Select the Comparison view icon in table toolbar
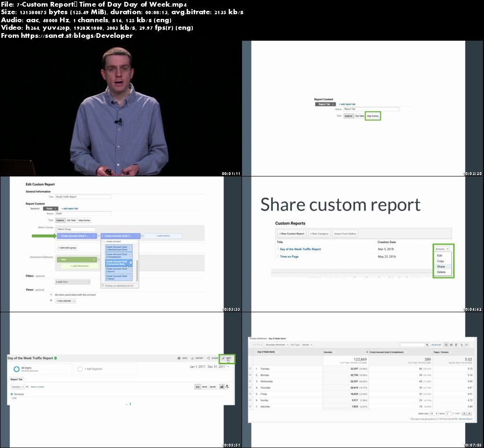Screen dimensions: 484x448 click(x=461, y=345)
